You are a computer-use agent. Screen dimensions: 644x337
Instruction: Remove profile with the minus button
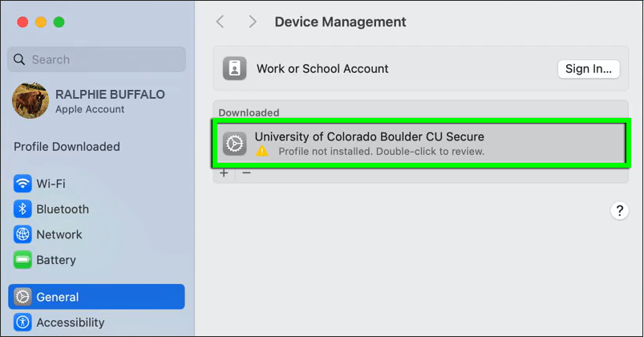click(246, 173)
